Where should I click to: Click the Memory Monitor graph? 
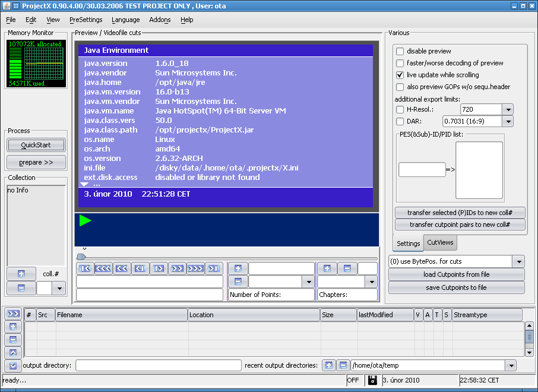coord(36,64)
